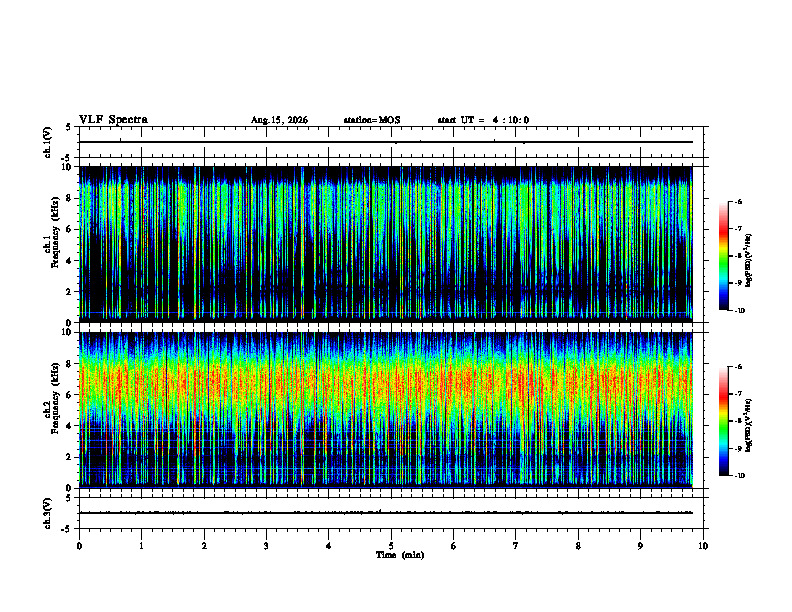Click the "-10" label on ch.2 color scale
This screenshot has width=792, height=612.
(x=739, y=476)
